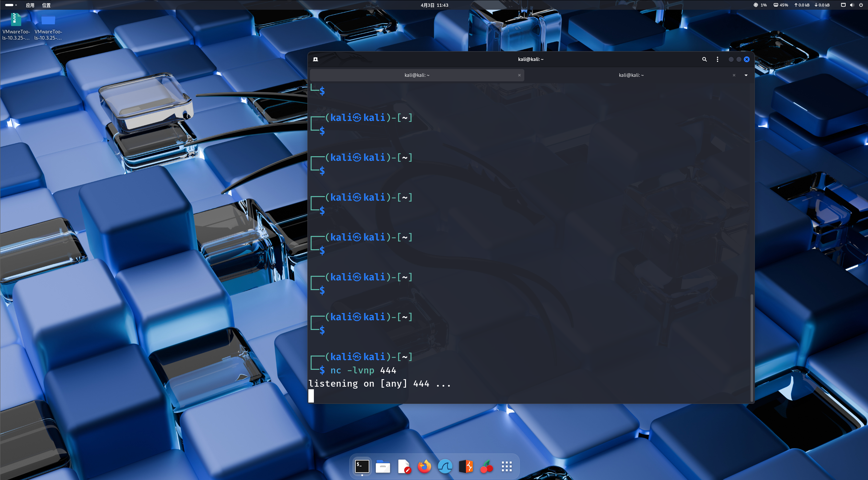Launch Burp Suite from the dock
868x480 pixels.
pos(466,466)
